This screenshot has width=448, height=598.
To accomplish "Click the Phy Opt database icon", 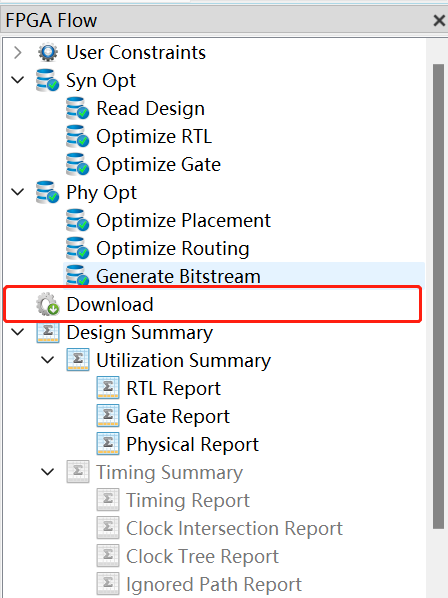I will click(x=48, y=192).
